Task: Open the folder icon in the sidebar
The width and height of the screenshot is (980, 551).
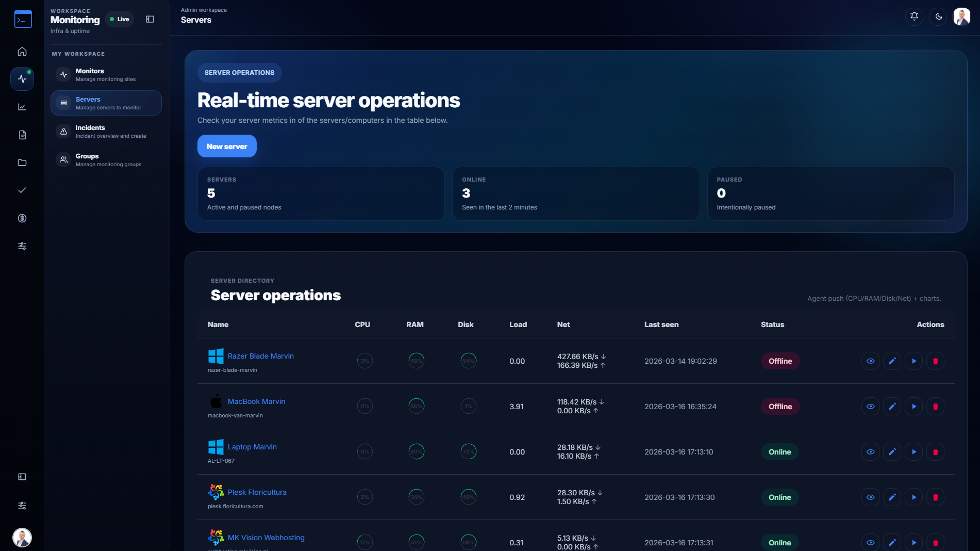Action: [22, 163]
